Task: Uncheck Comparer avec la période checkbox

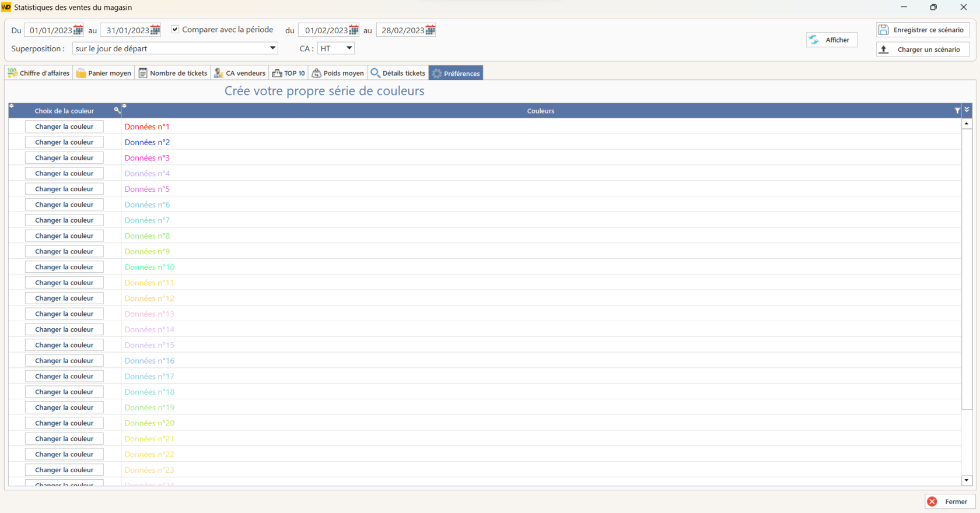Action: click(175, 29)
